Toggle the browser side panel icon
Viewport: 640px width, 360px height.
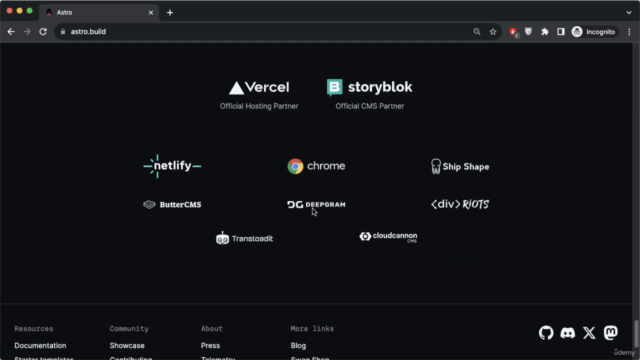(x=561, y=32)
